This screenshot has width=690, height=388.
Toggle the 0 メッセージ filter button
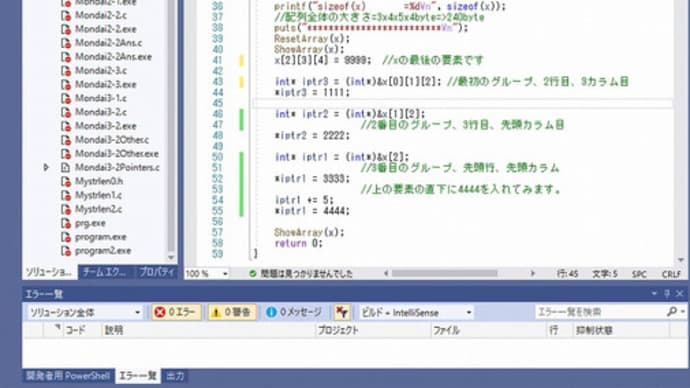(x=294, y=312)
